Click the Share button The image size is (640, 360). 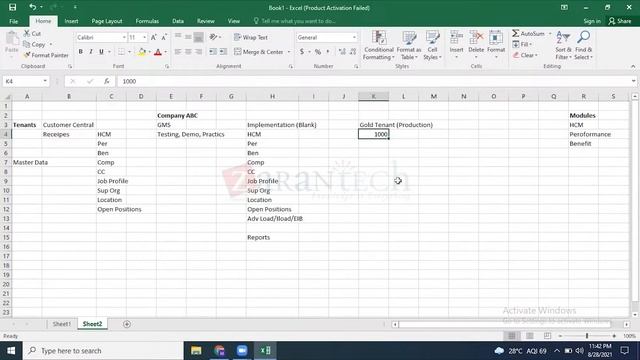pos(620,21)
